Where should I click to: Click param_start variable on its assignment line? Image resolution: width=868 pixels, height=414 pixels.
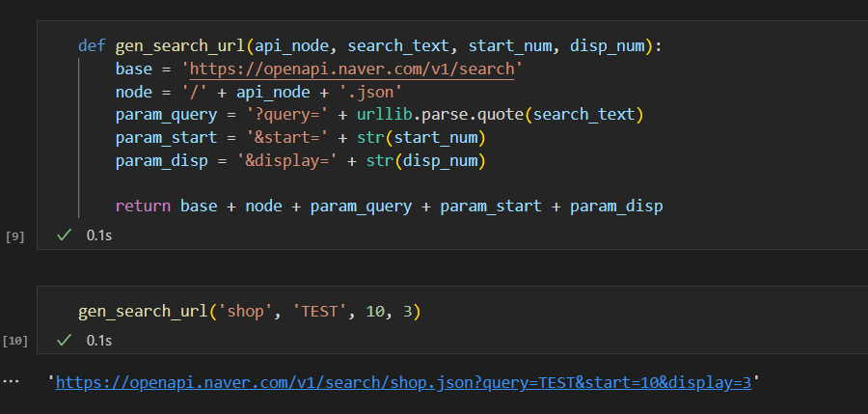(x=167, y=137)
